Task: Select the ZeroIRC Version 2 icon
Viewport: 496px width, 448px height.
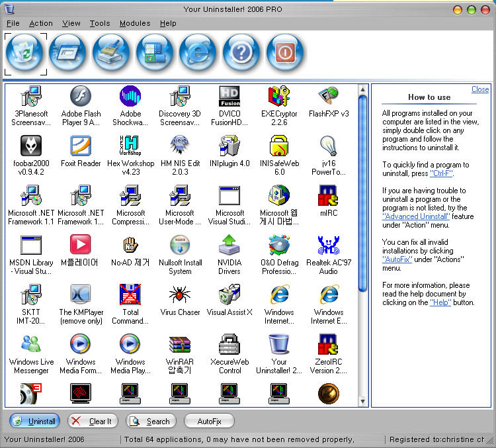Action: point(329,344)
